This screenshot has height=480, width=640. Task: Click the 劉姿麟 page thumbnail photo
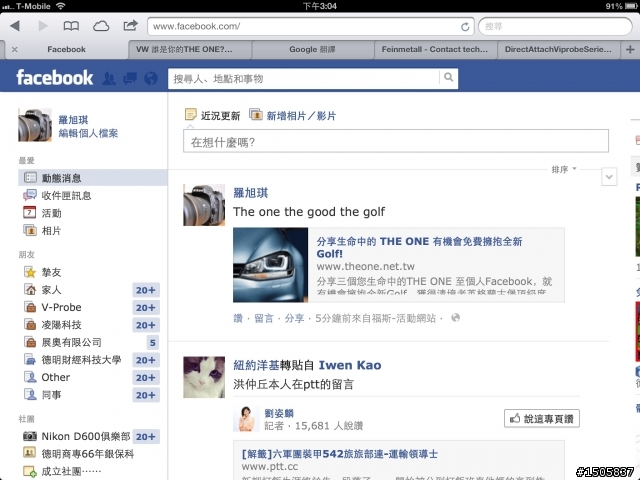246,418
